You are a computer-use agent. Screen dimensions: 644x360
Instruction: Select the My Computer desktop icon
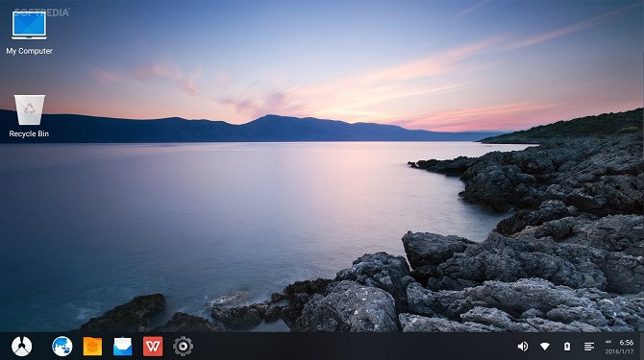[x=29, y=25]
